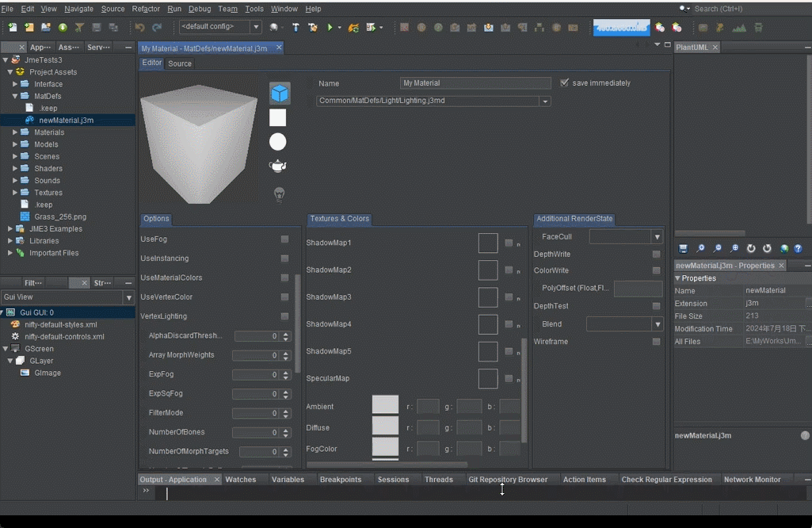
Task: Toggle the Wireframe checkbox
Action: point(657,342)
